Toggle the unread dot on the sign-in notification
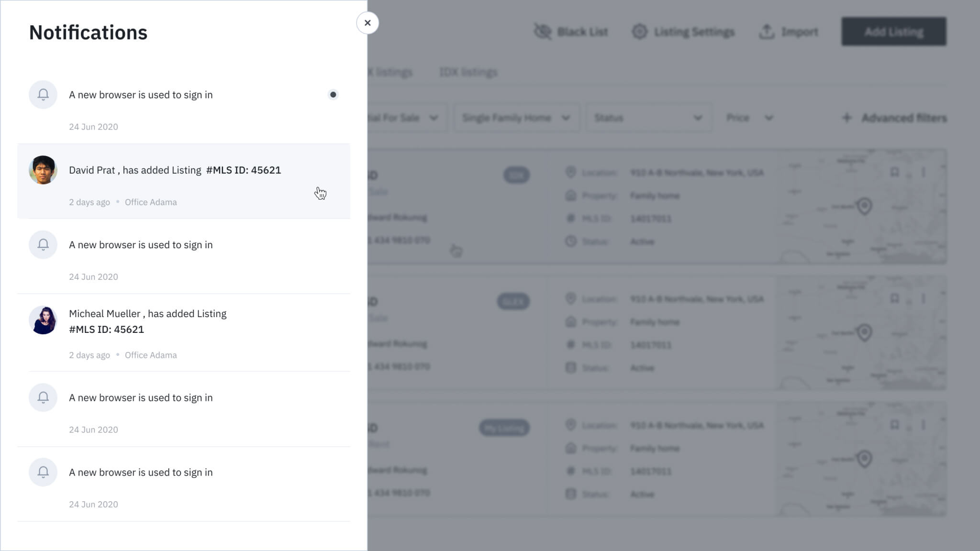Image resolution: width=980 pixels, height=551 pixels. click(x=333, y=94)
